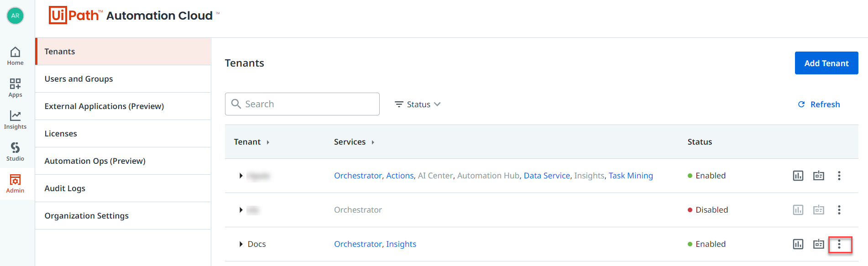Expand the first tenant row

(241, 176)
